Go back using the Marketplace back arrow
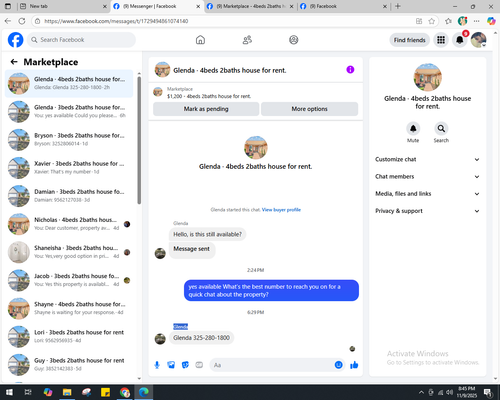This screenshot has width=500, height=400. pyautogui.click(x=14, y=62)
